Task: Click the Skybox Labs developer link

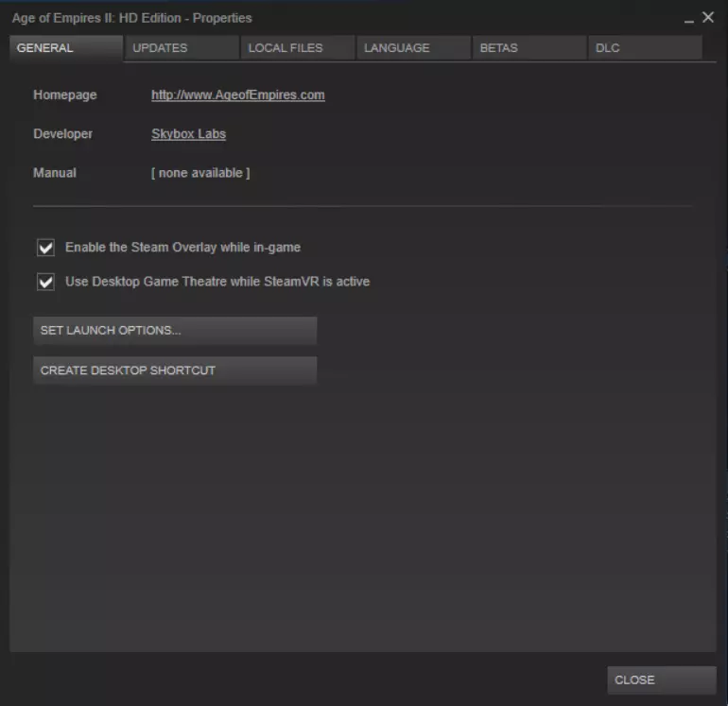Action: [x=188, y=134]
